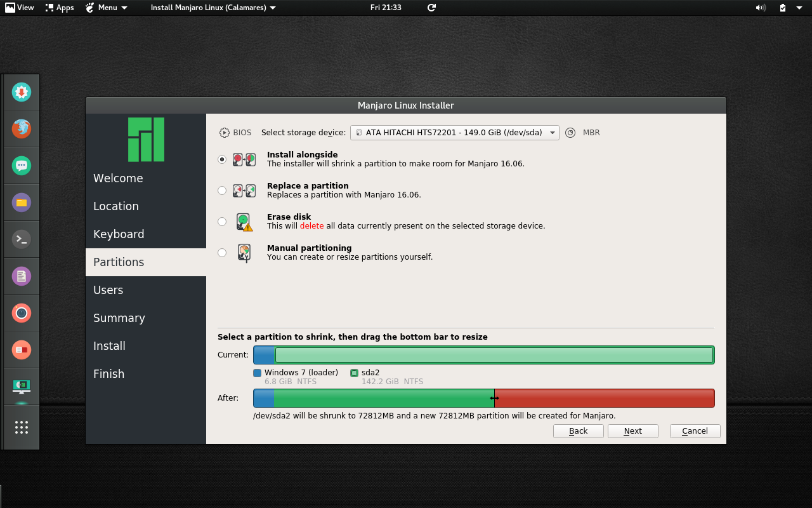Click the Erase disk label text
The height and width of the screenshot is (508, 812).
[289, 217]
